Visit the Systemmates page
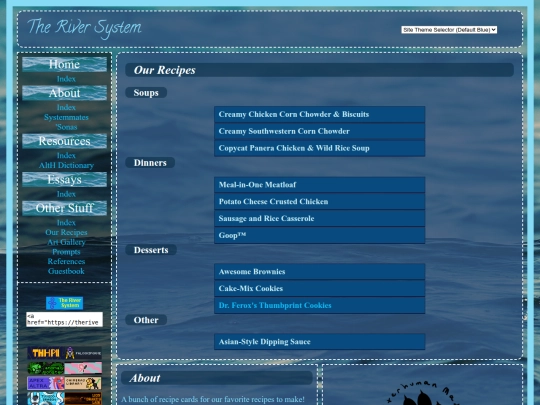Image resolution: width=540 pixels, height=405 pixels. pyautogui.click(x=66, y=117)
